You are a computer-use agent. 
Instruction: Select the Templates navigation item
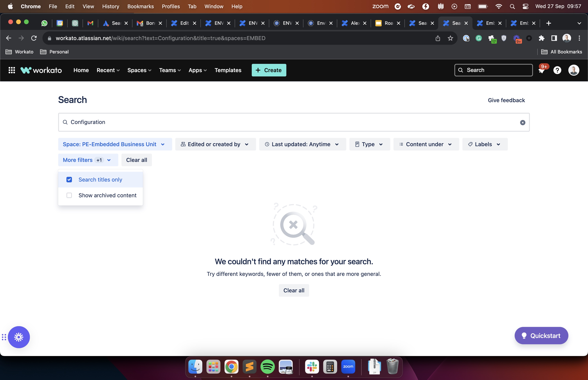tap(228, 70)
